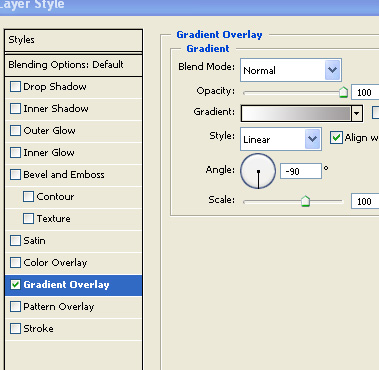Open the Texture settings row
The image size is (379, 370).
click(74, 219)
